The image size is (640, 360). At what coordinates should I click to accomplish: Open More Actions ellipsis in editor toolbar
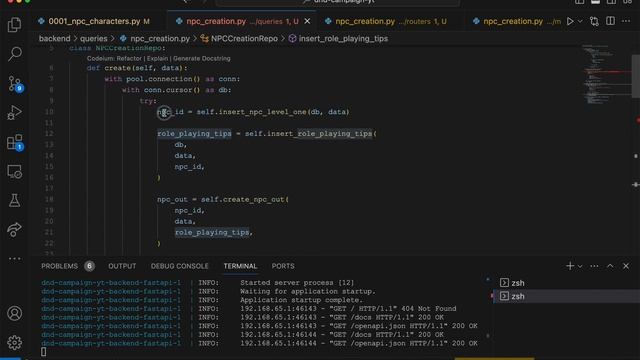pyautogui.click(x=626, y=21)
